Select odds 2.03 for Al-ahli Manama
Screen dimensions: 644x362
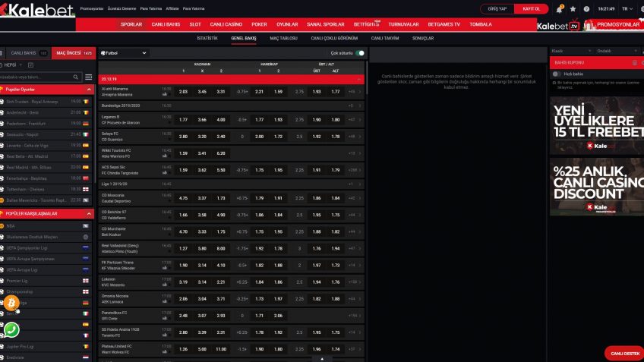coord(183,91)
